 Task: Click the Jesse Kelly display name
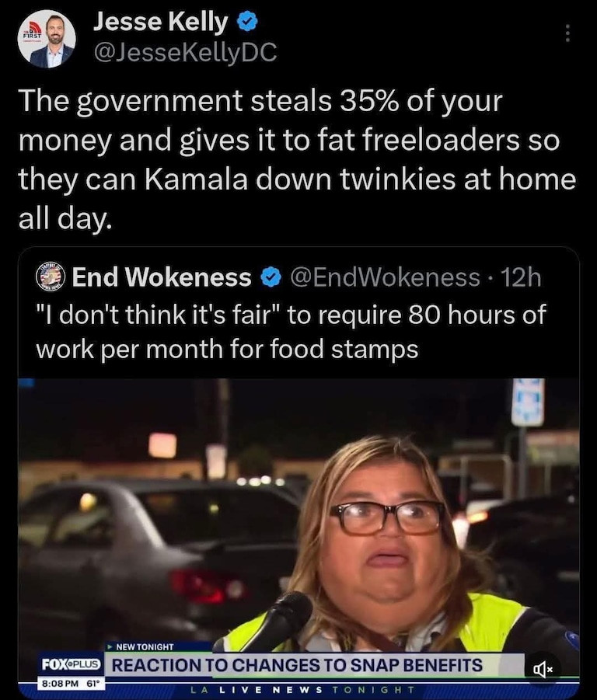click(x=160, y=22)
